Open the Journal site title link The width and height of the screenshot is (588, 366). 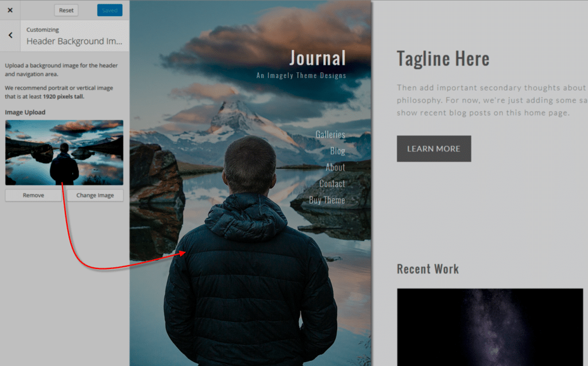(317, 58)
